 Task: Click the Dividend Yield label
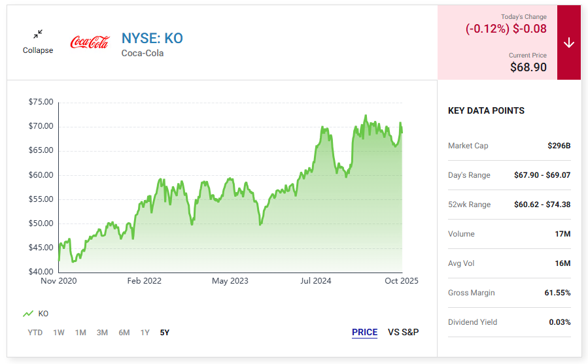click(472, 322)
